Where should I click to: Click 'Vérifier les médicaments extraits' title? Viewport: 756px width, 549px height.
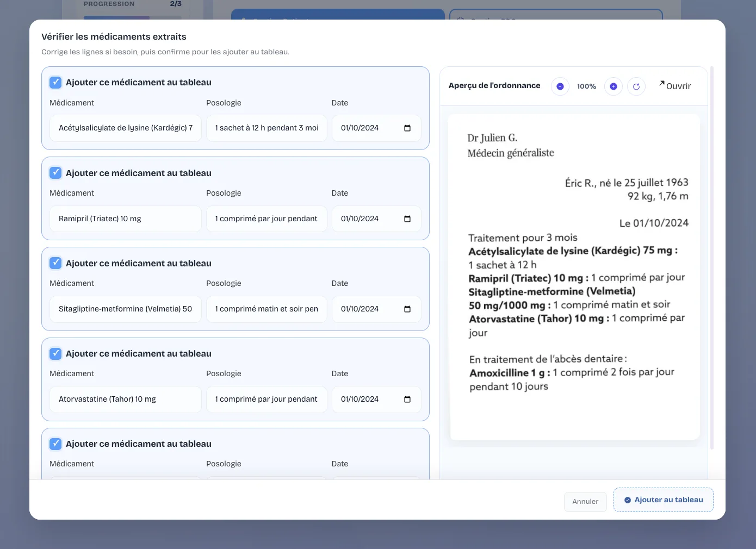click(114, 37)
